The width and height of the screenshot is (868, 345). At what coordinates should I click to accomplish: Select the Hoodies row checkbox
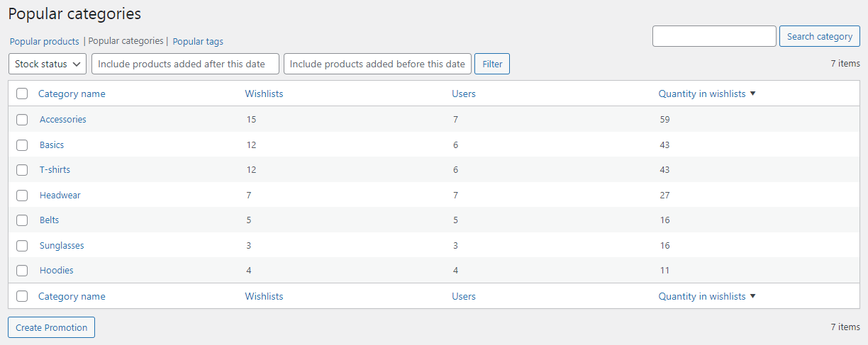pyautogui.click(x=22, y=271)
